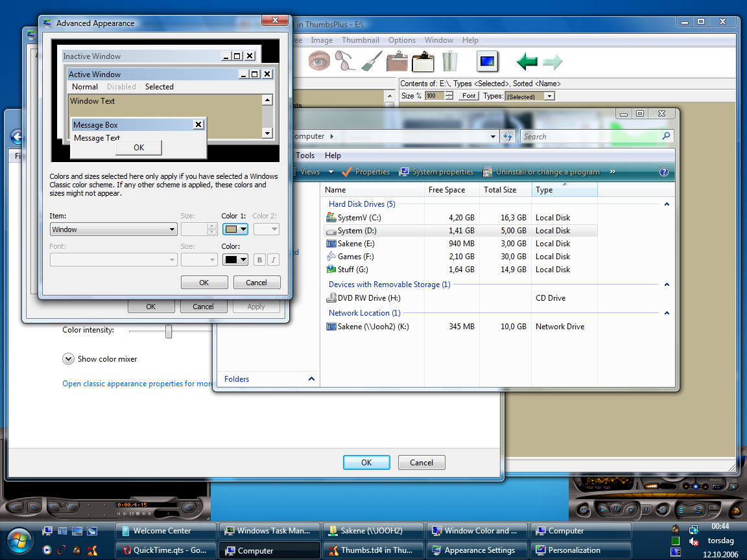
Task: Sort by the Total Size column header
Action: (506, 189)
